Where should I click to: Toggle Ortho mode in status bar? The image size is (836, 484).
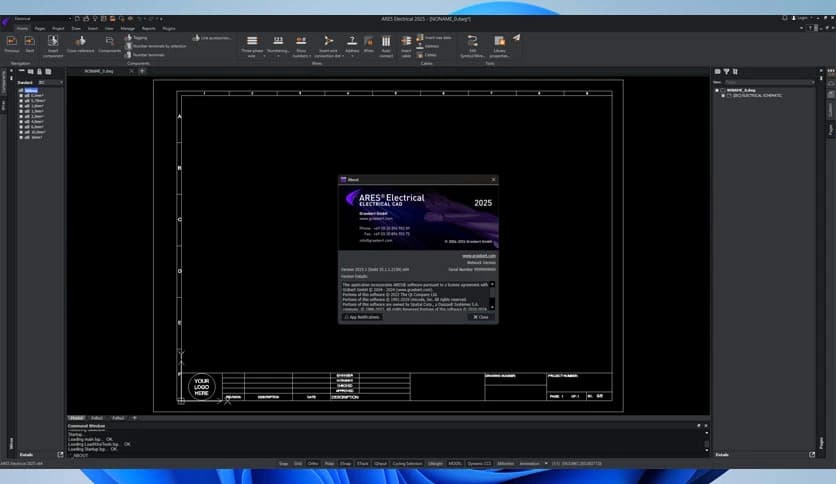(x=313, y=464)
